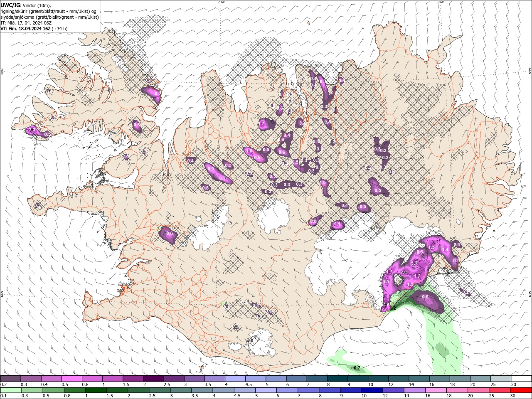This screenshot has width=532, height=399.
Task: Select the "slydda/snjókoma" header line
Action: click(x=49, y=17)
